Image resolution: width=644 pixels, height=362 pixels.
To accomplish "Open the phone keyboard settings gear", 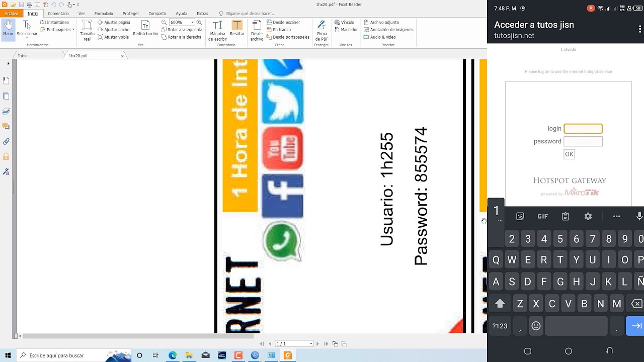I will click(x=588, y=216).
